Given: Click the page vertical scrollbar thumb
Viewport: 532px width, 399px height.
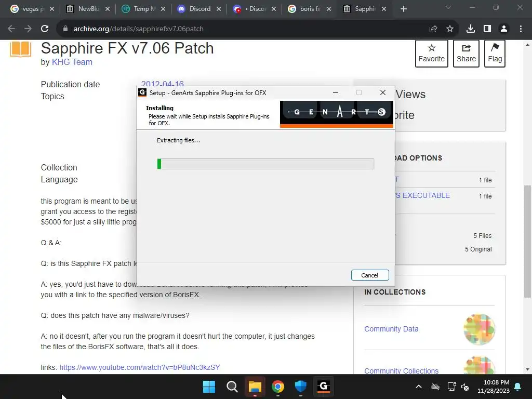Looking at the screenshot, I should (527, 242).
